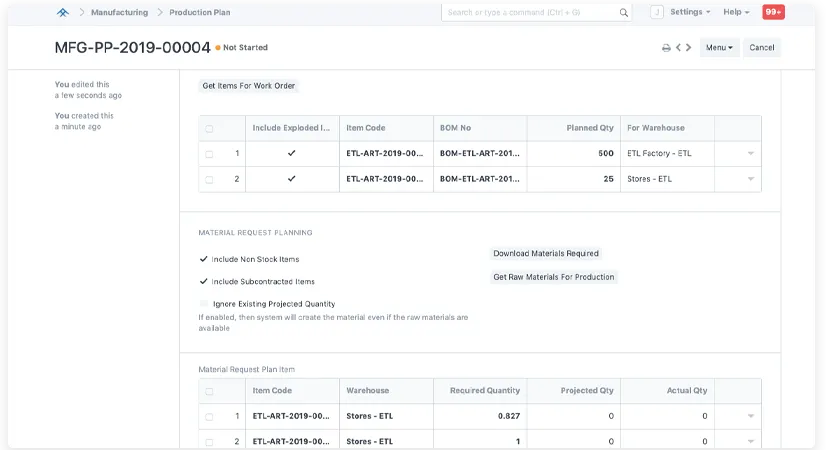Open the Settings menu
826x450 pixels.
tap(690, 12)
